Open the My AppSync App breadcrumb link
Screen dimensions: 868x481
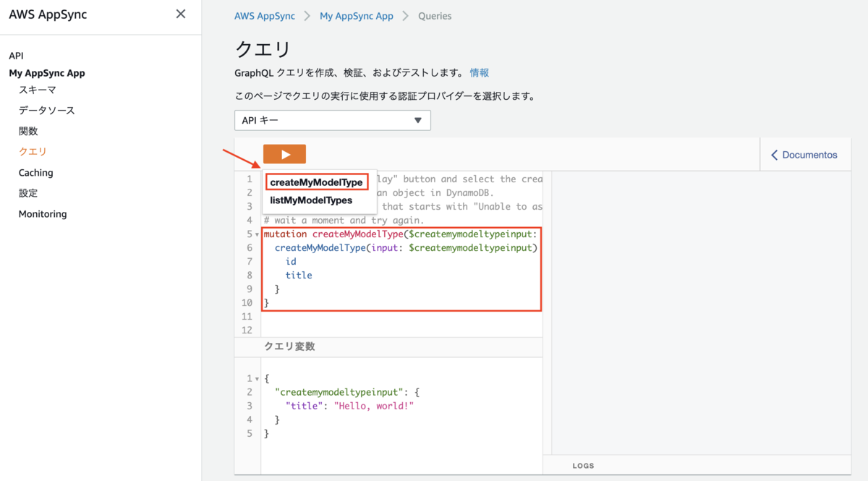[x=357, y=16]
